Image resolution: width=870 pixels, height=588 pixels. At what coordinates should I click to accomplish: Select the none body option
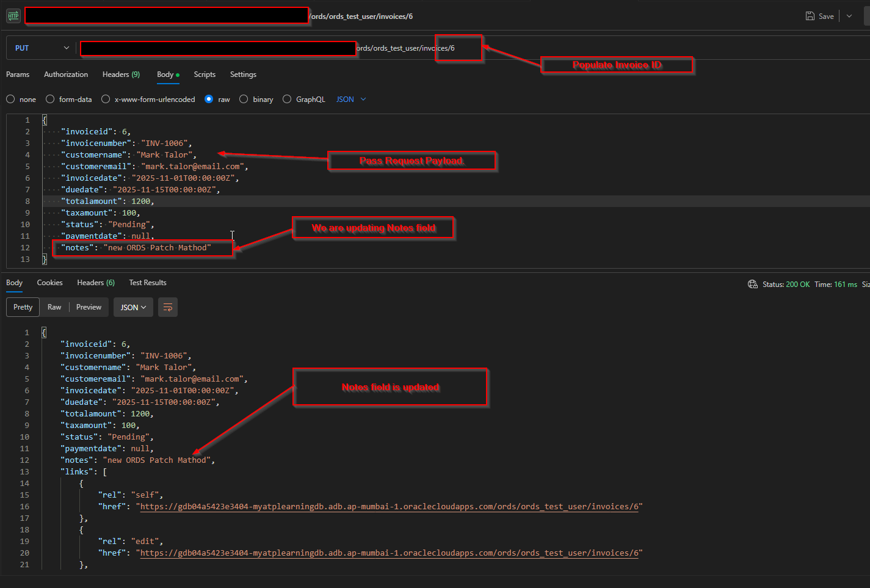[x=10, y=99]
